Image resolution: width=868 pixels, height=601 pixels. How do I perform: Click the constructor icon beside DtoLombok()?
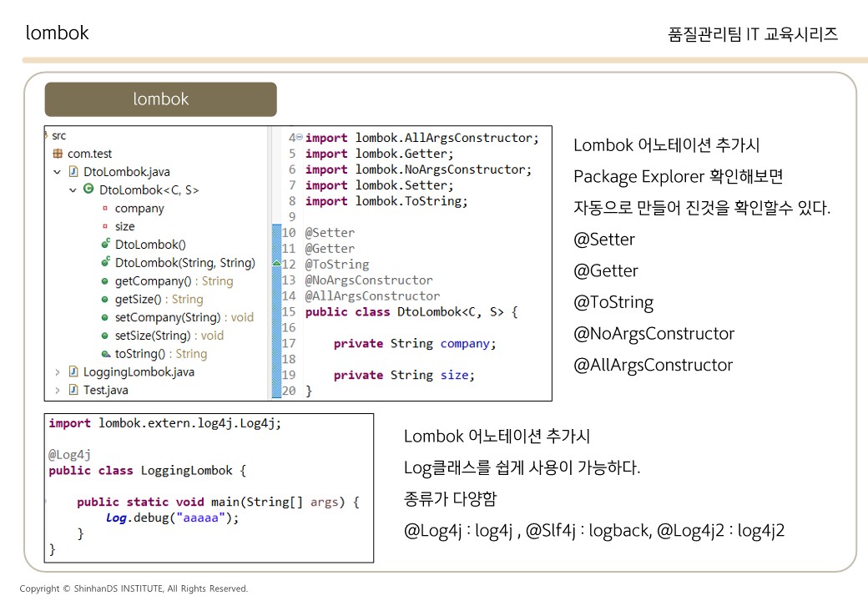coord(105,244)
